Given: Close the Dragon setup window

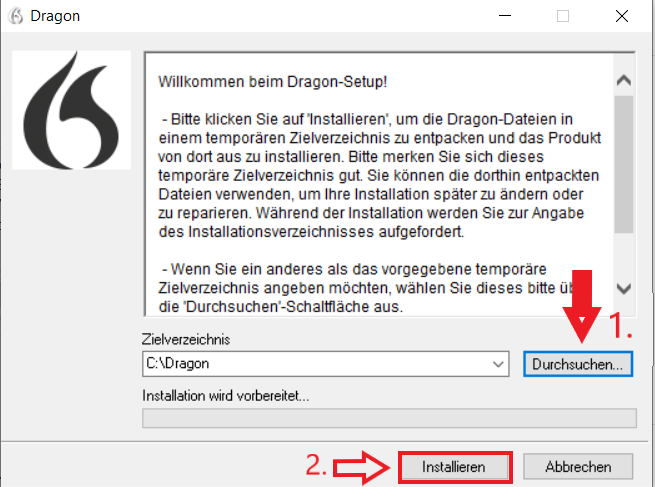Looking at the screenshot, I should point(622,16).
